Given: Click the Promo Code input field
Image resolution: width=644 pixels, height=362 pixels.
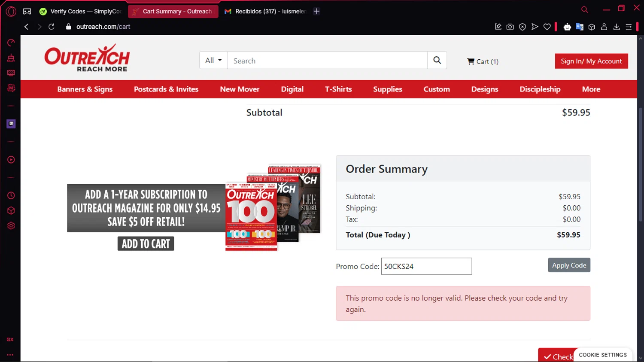Looking at the screenshot, I should tap(426, 266).
